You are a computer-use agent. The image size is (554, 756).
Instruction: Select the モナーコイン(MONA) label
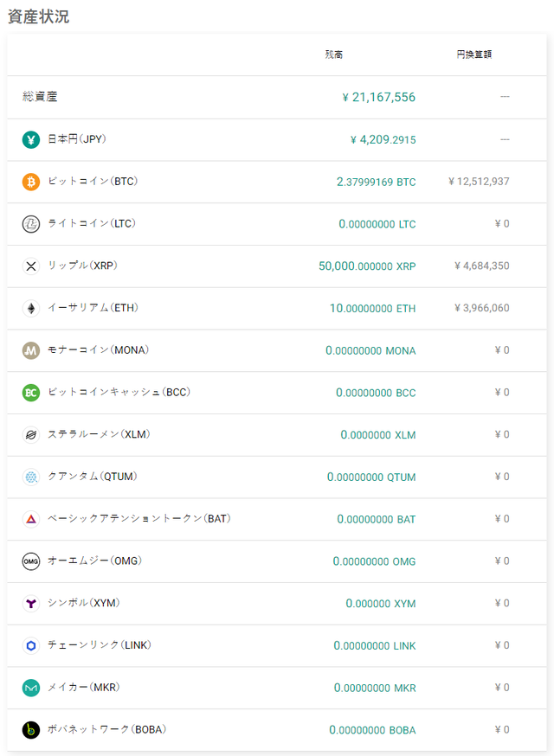pyautogui.click(x=99, y=350)
